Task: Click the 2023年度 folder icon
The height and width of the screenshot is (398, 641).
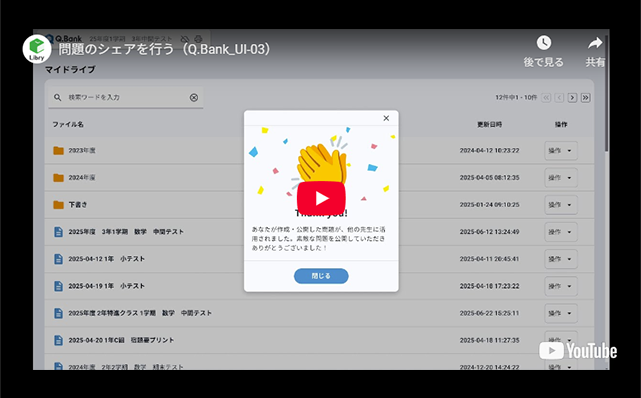Action: (x=58, y=150)
